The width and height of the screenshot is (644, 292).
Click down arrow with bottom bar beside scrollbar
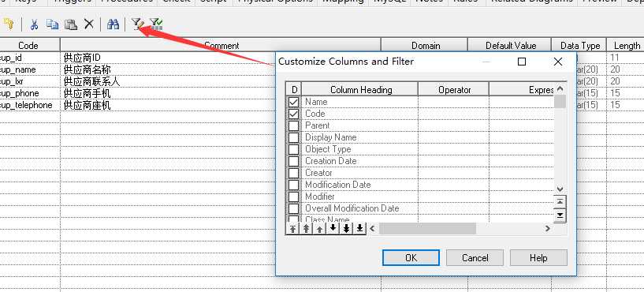[x=560, y=215]
